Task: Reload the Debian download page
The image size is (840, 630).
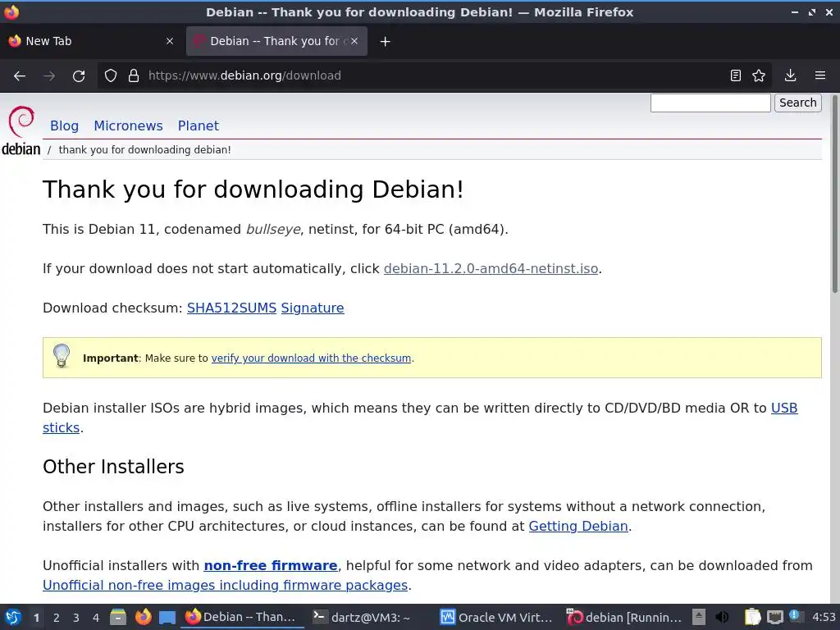Action: [79, 75]
